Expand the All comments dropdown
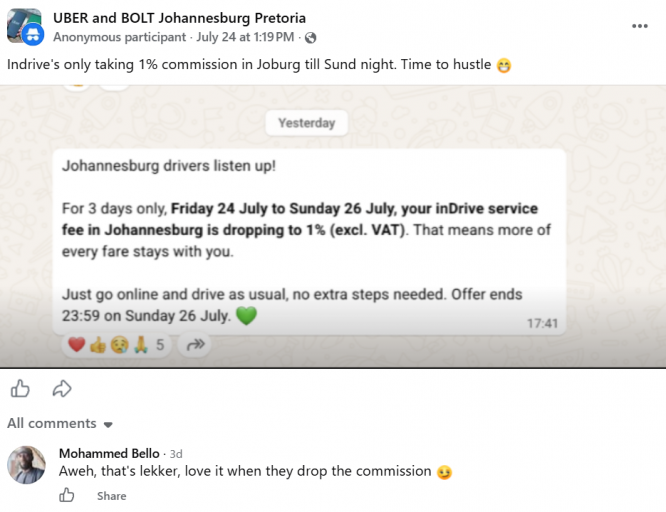The image size is (666, 512). click(60, 424)
